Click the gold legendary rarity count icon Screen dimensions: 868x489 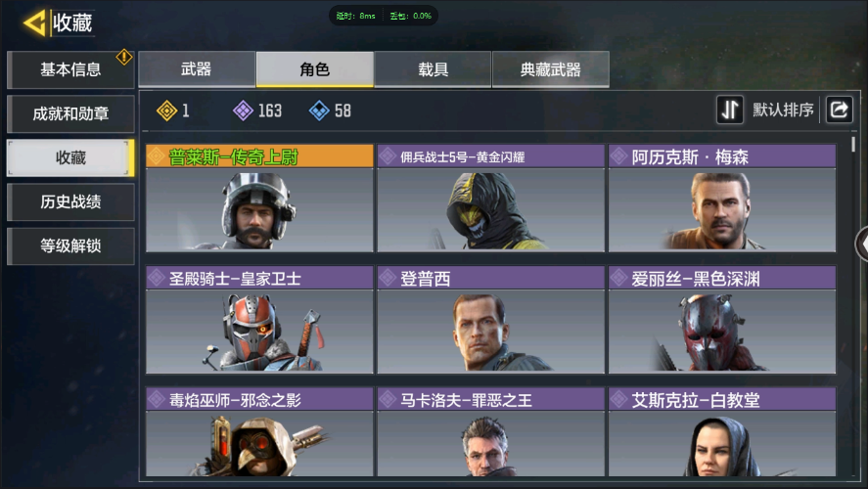coord(166,111)
